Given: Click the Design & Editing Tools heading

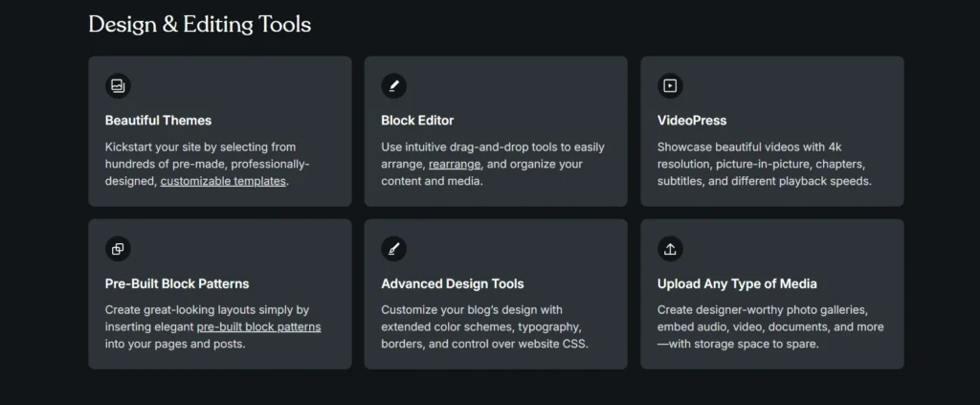Looking at the screenshot, I should (199, 25).
